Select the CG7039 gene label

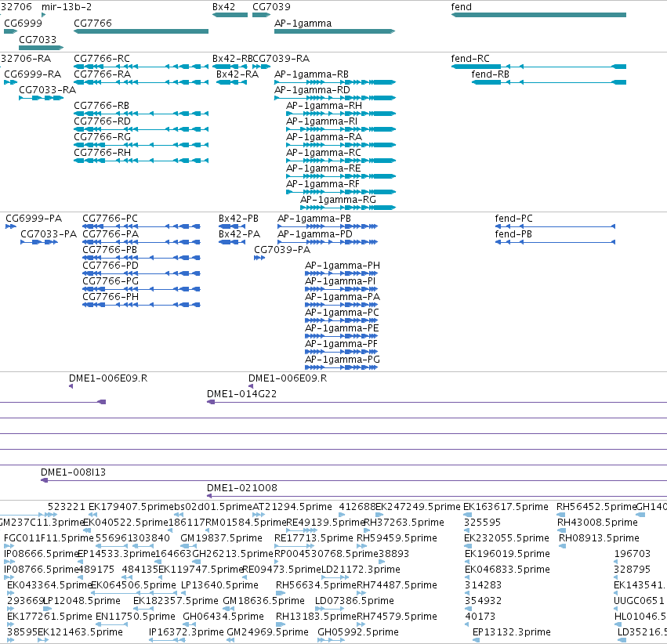click(x=271, y=7)
